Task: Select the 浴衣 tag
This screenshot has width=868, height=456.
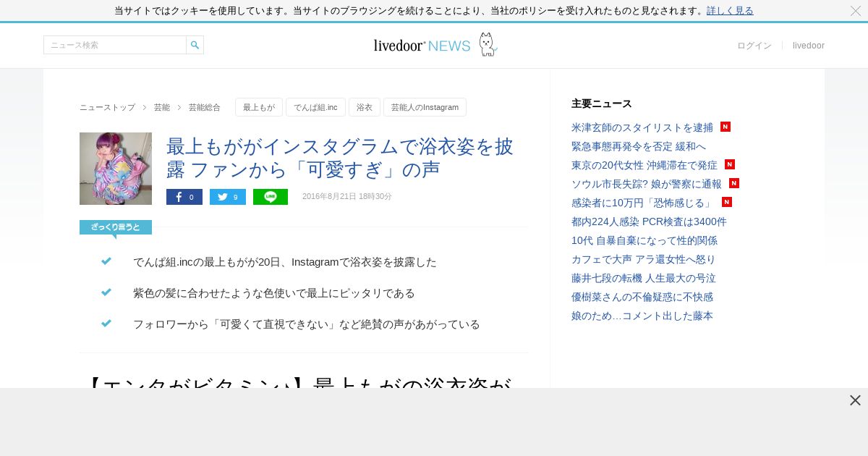Action: [365, 107]
